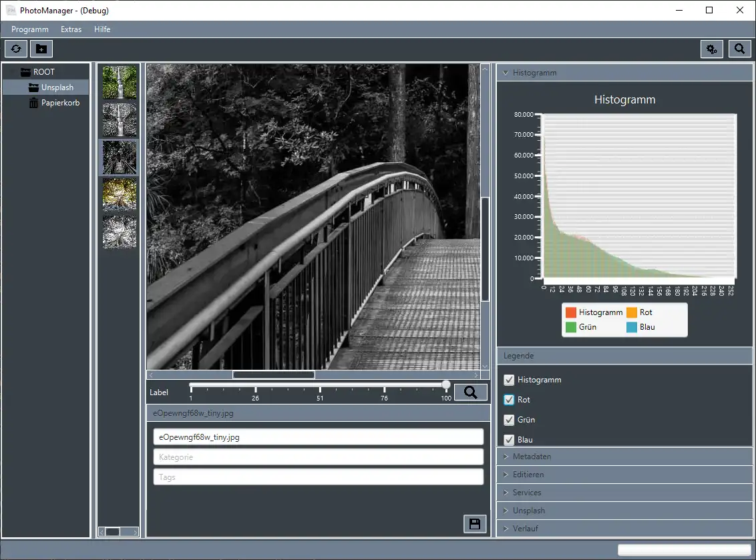Click the blue Blau legend swatch
Image resolution: width=756 pixels, height=560 pixels.
(x=632, y=327)
